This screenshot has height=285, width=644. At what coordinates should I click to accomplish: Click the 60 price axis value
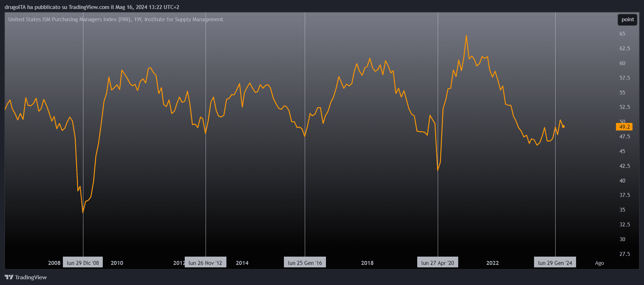point(622,63)
